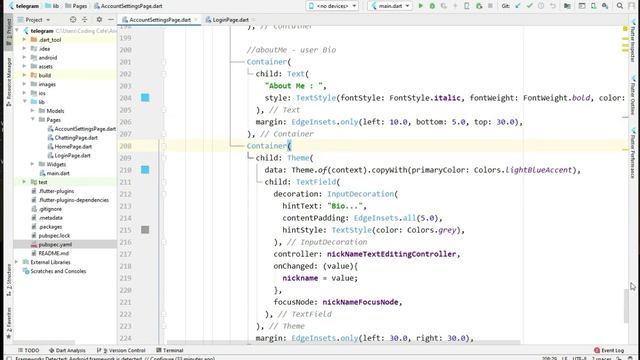Click the fold marker beside line 201

(x=164, y=62)
